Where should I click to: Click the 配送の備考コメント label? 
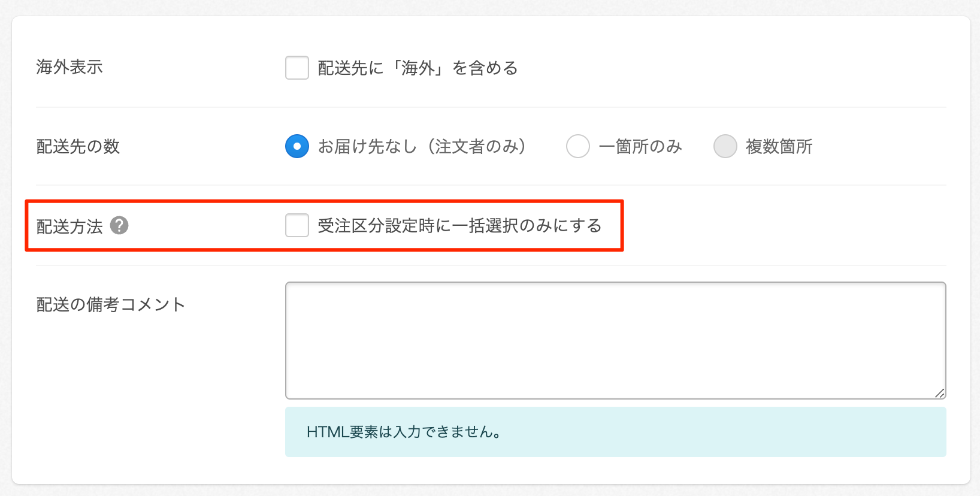(110, 304)
